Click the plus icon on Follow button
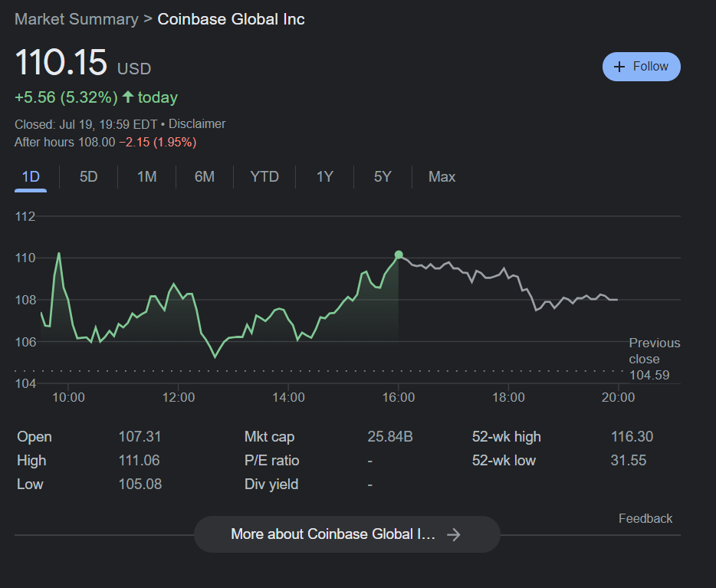Viewport: 716px width, 588px height. [620, 67]
